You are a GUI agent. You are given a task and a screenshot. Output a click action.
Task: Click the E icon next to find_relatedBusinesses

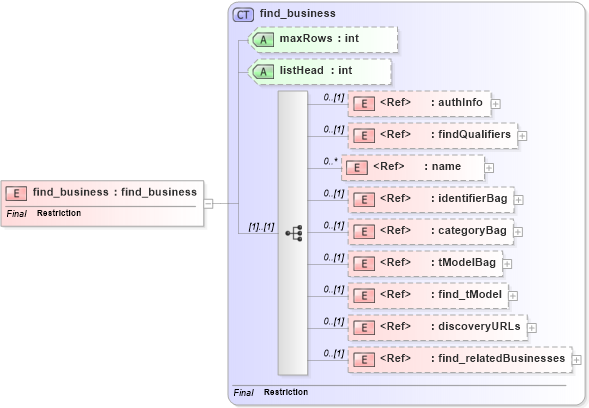(364, 360)
